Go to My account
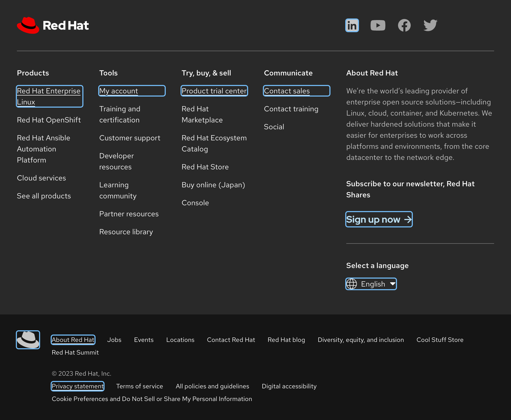The image size is (511, 420). point(119,91)
